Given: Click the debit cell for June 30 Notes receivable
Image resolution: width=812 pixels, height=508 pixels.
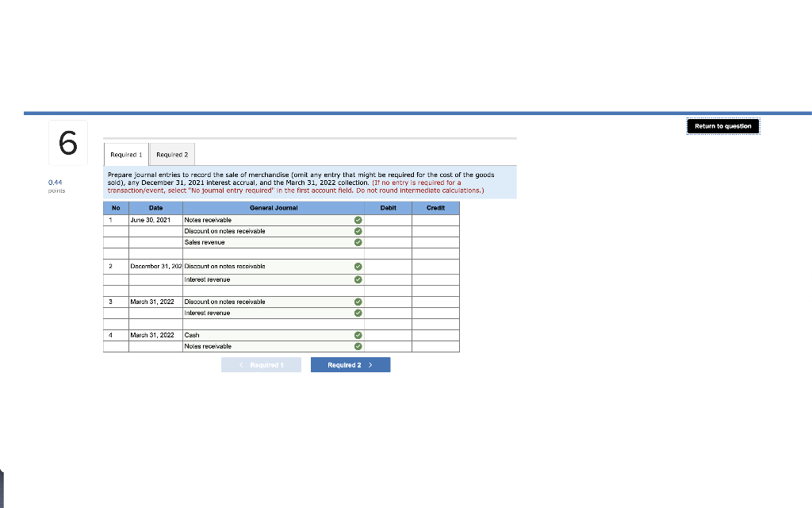Looking at the screenshot, I should (x=389, y=221).
